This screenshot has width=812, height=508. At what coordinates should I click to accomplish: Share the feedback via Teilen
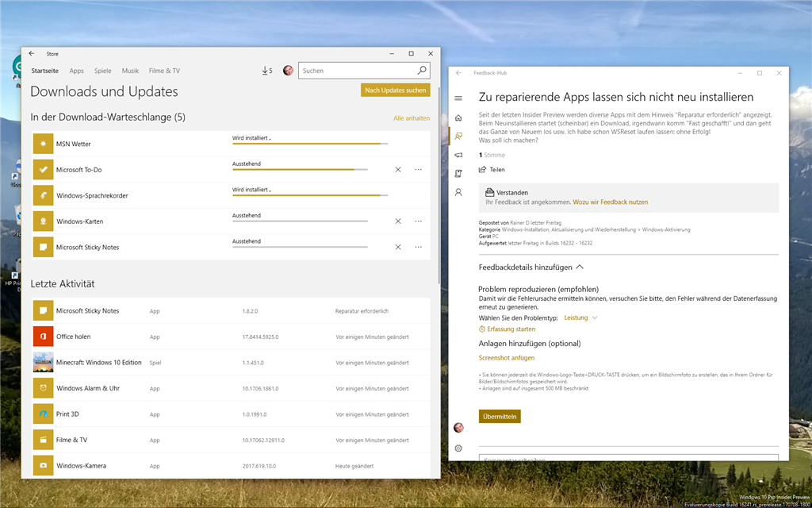click(492, 170)
